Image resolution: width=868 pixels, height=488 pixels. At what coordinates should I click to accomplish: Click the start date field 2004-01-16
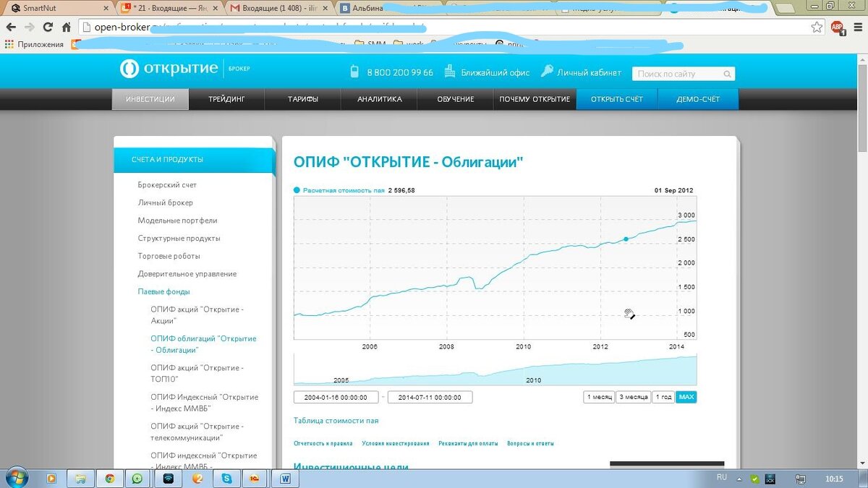pos(336,397)
